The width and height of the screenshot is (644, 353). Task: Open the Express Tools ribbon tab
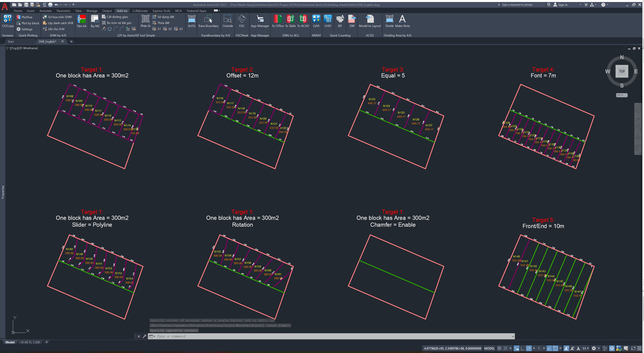tap(161, 11)
